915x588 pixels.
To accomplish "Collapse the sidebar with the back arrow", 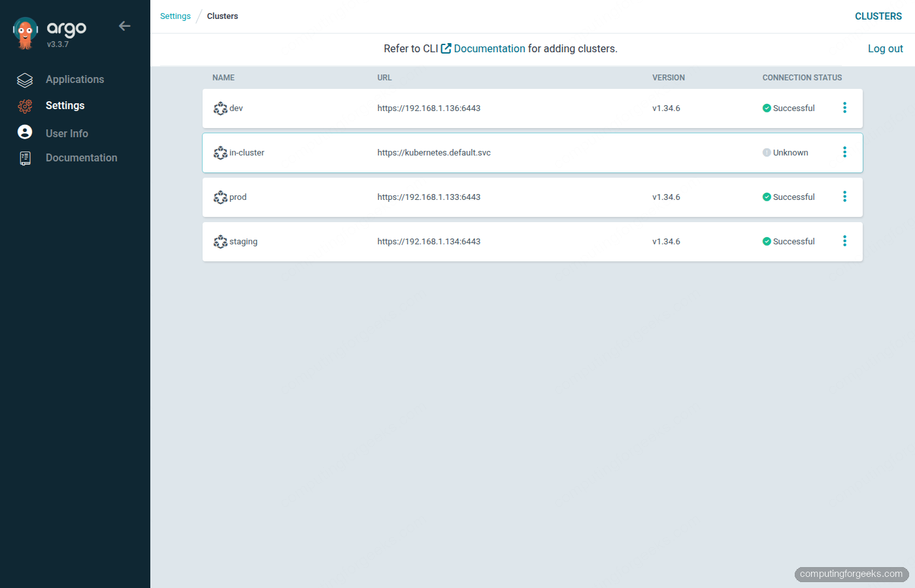I will tap(125, 25).
